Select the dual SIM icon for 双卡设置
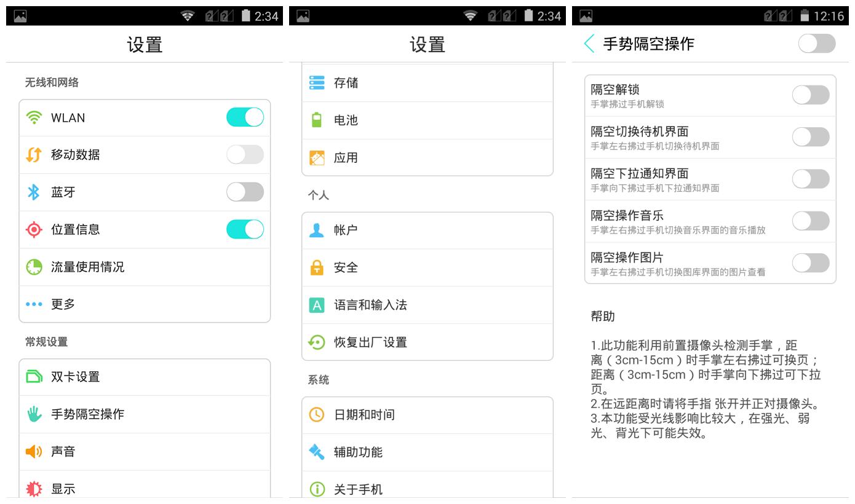Viewport: 855px width, 504px height. point(34,377)
